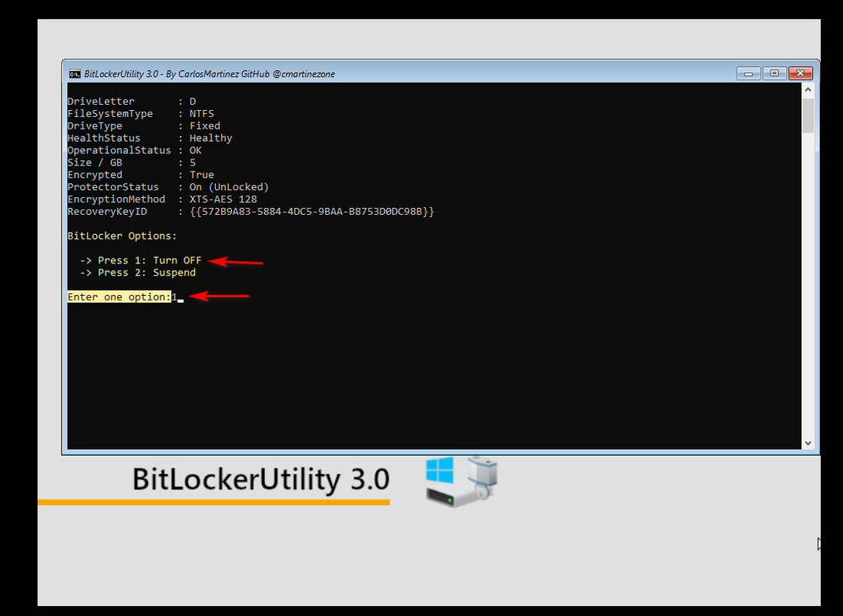Click the DriveLetter value 'D'
843x616 pixels.
click(193, 102)
